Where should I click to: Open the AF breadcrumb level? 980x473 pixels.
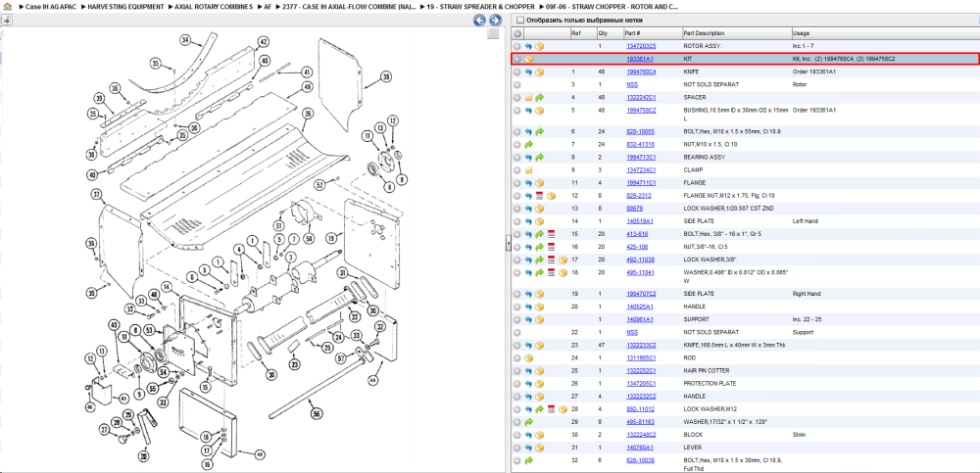click(268, 6)
